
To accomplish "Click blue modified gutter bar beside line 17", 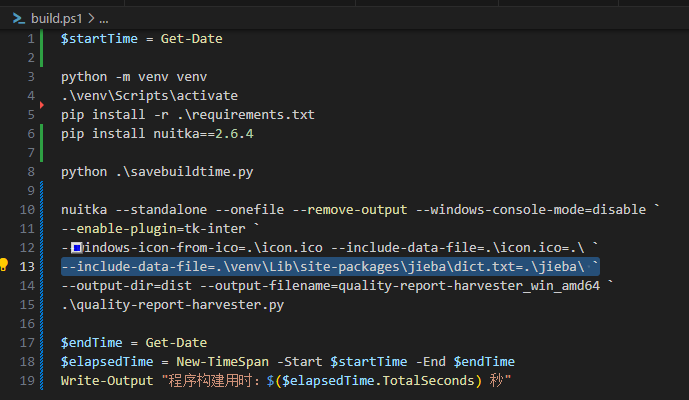I will coord(41,342).
